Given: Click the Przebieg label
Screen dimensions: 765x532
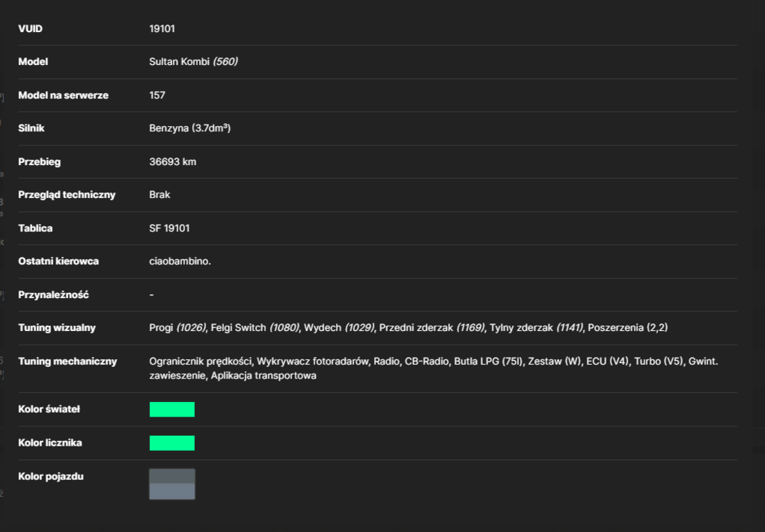Looking at the screenshot, I should [39, 162].
